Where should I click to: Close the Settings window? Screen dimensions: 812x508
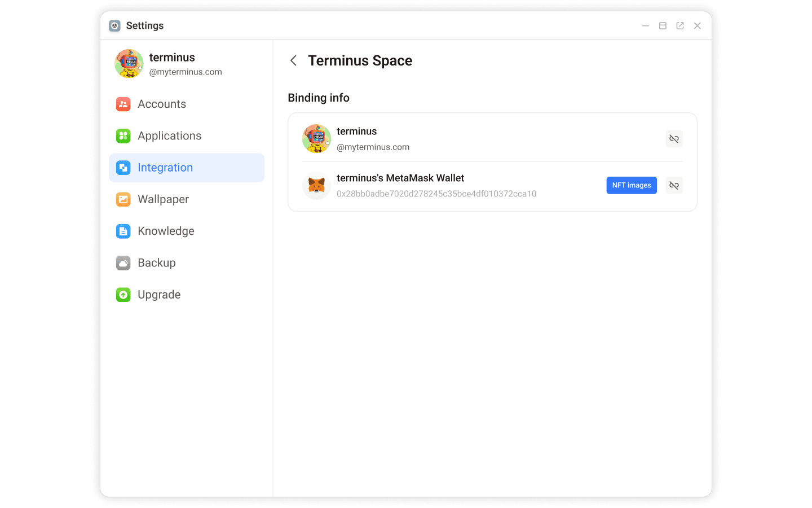698,25
